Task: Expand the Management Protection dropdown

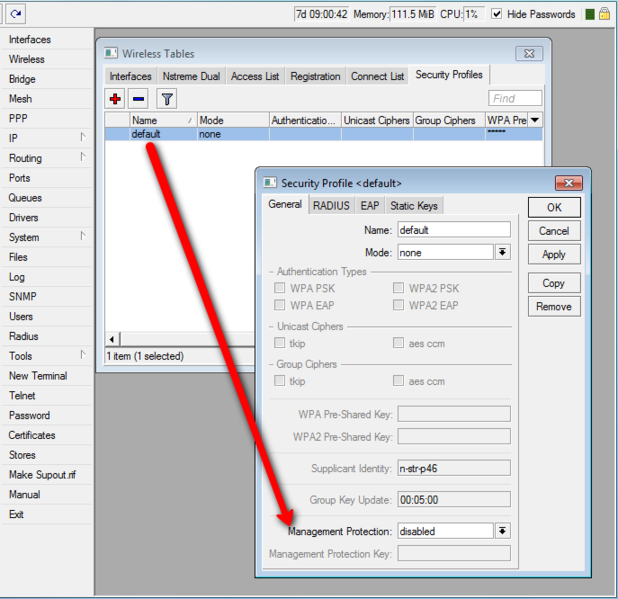Action: [503, 531]
